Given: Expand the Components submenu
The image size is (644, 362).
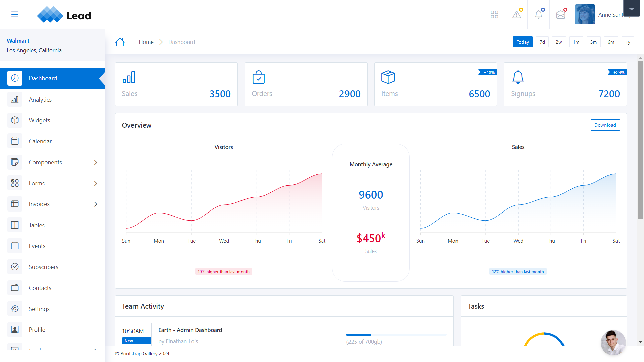Looking at the screenshot, I should pyautogui.click(x=96, y=162).
